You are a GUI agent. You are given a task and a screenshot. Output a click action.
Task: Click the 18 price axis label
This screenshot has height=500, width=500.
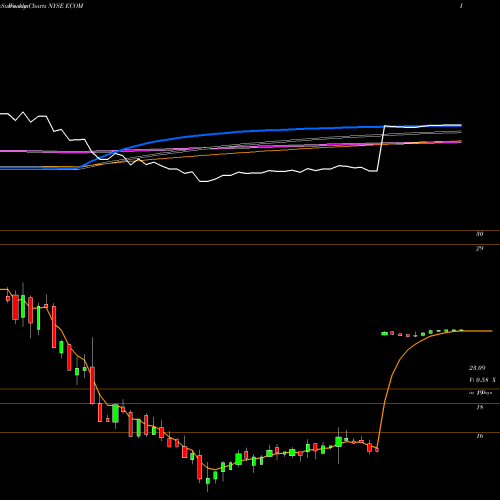[480, 407]
